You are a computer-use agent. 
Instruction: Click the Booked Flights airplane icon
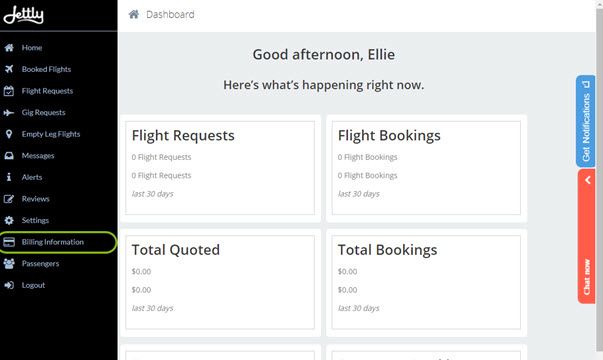tap(9, 69)
